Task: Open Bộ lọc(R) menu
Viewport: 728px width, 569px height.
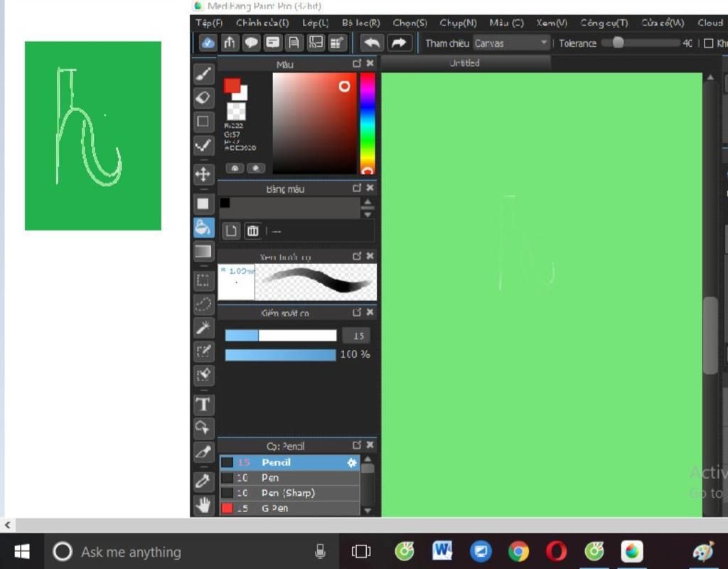Action: [x=360, y=23]
